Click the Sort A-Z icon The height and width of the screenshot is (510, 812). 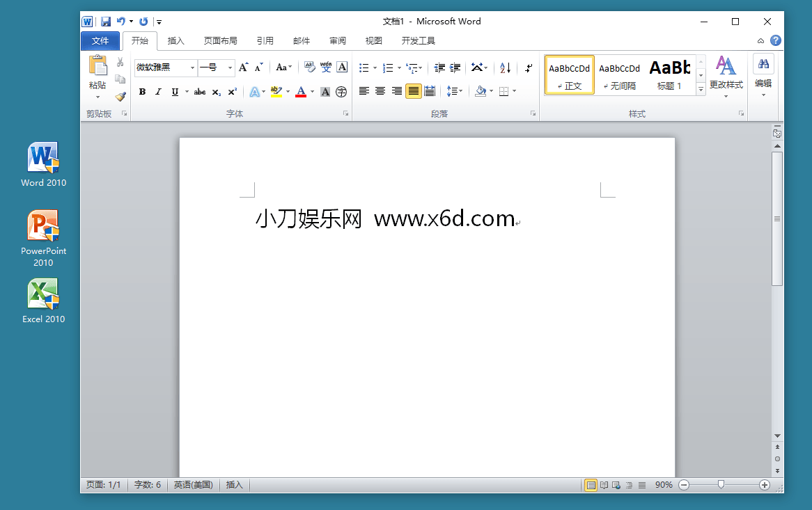click(x=506, y=67)
